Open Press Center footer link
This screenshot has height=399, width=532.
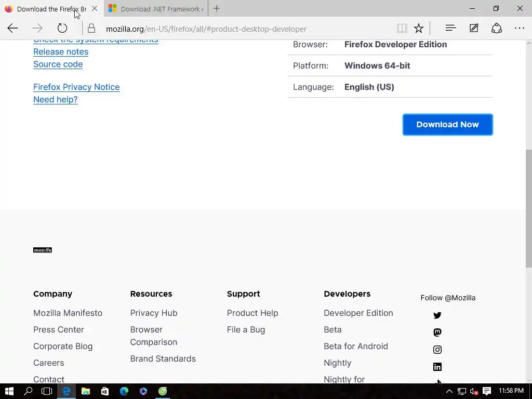tap(59, 329)
